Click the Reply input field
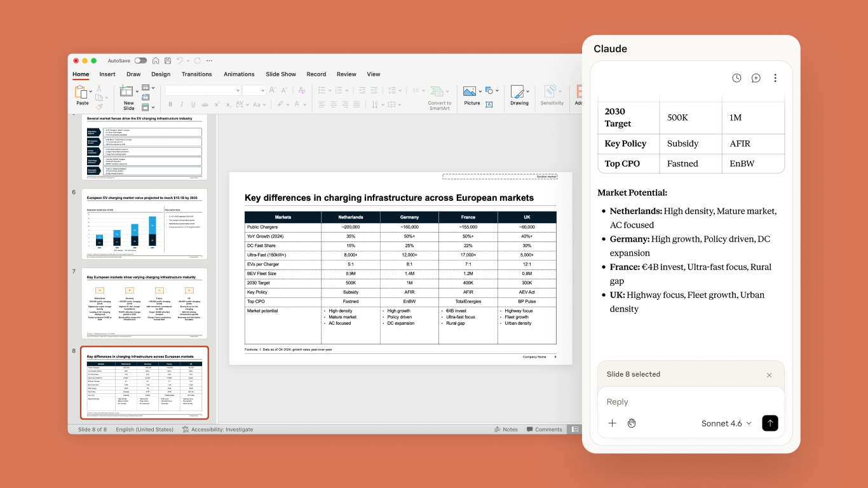The width and height of the screenshot is (868, 488). (691, 402)
